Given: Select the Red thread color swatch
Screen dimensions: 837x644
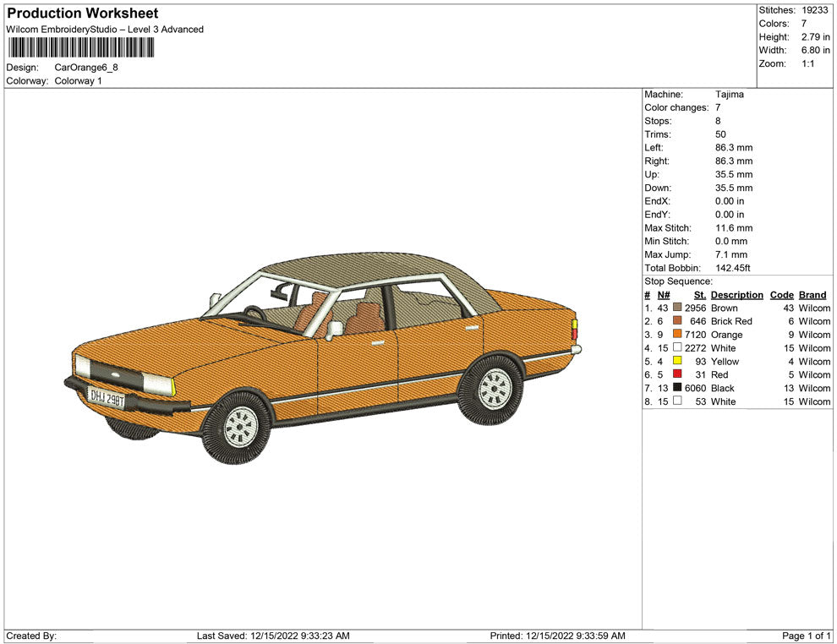Looking at the screenshot, I should [x=677, y=375].
